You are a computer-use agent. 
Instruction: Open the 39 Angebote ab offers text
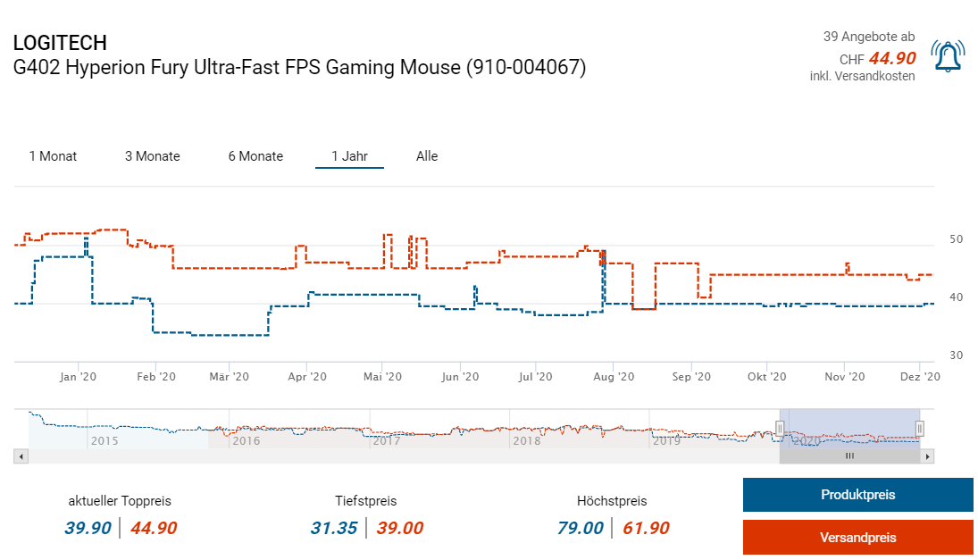868,37
